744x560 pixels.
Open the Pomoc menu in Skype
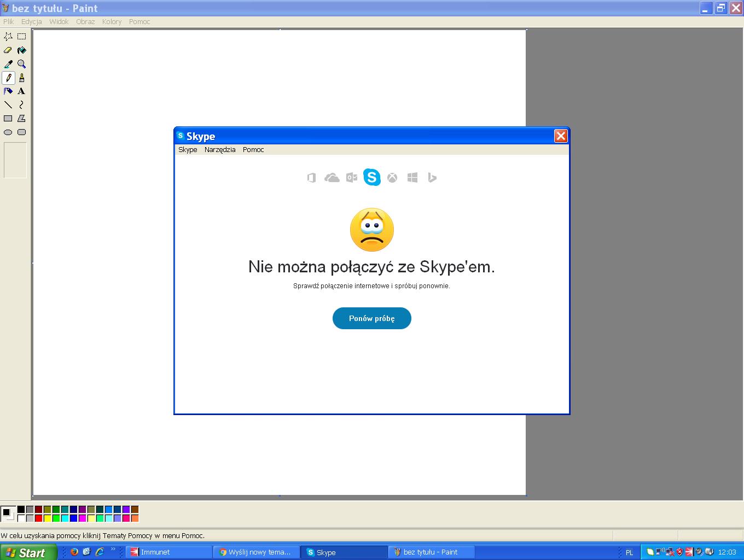tap(253, 150)
